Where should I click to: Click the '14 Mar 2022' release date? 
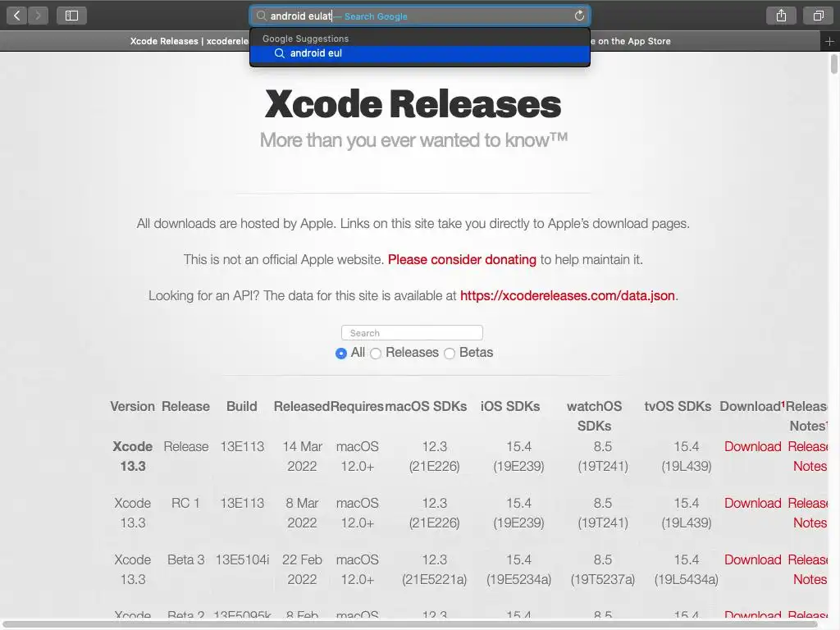[302, 456]
